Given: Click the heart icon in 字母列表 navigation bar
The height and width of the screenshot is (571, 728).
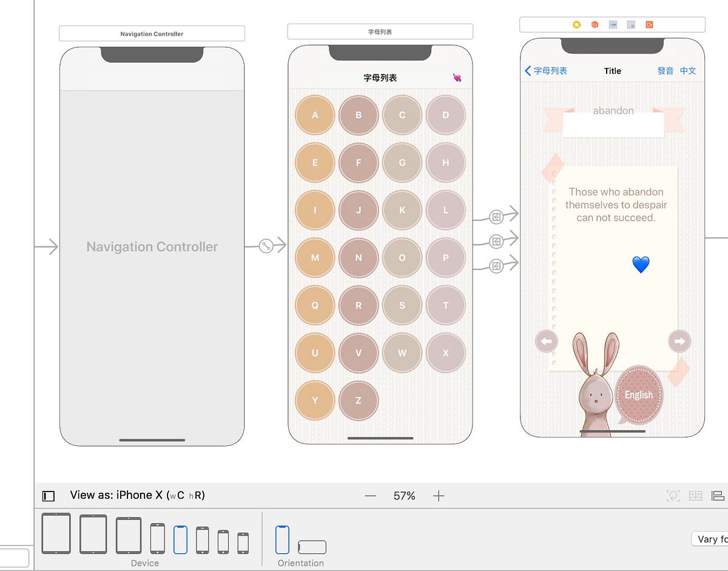Looking at the screenshot, I should (456, 78).
